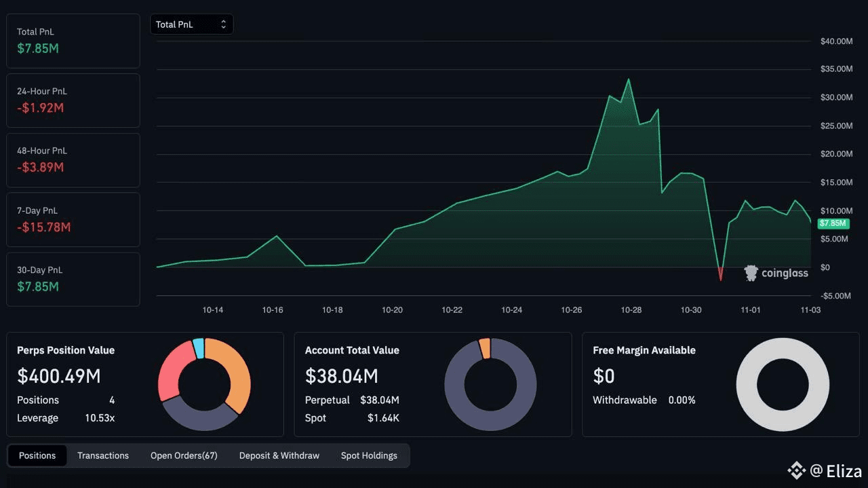The width and height of the screenshot is (868, 488).
Task: Switch to Deposit & Withdraw tab
Action: (279, 455)
